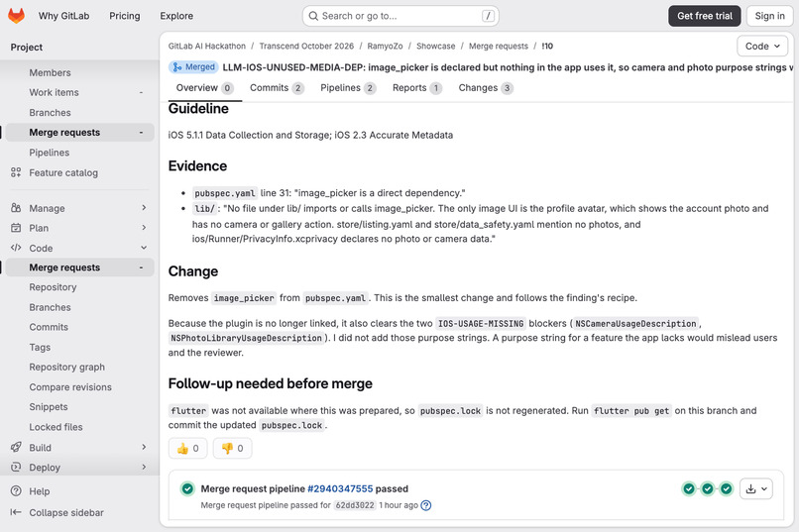Click the Project sidebar heading
799x532 pixels.
[x=27, y=48]
